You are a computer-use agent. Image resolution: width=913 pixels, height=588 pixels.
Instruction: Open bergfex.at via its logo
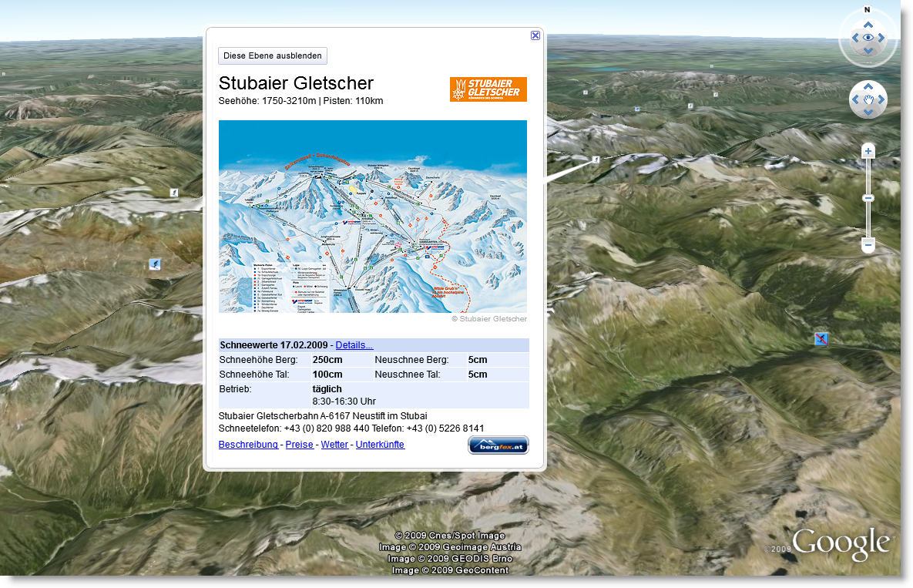[x=498, y=445]
